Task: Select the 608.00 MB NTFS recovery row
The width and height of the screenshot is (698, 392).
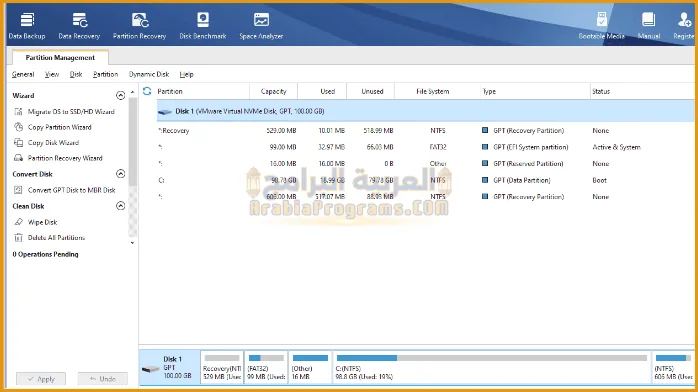Action: point(425,197)
